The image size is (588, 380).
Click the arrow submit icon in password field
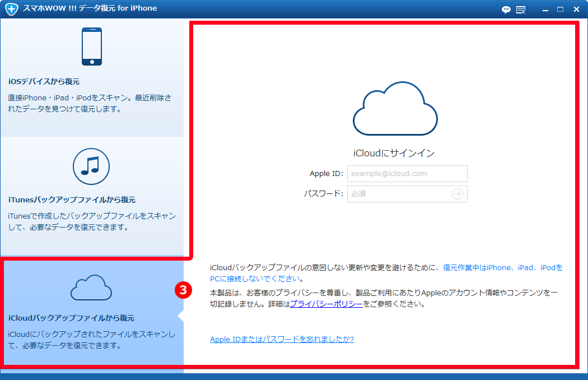coord(458,193)
